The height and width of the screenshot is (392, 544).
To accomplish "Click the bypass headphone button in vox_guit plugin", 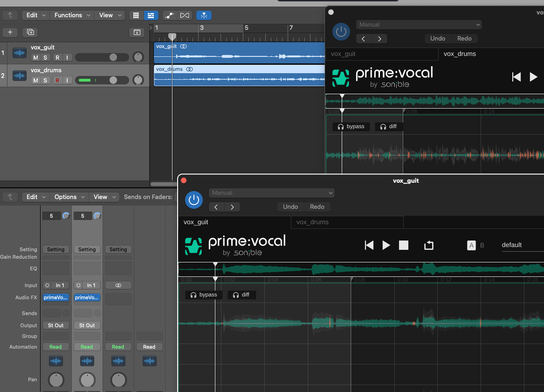I will click(204, 295).
